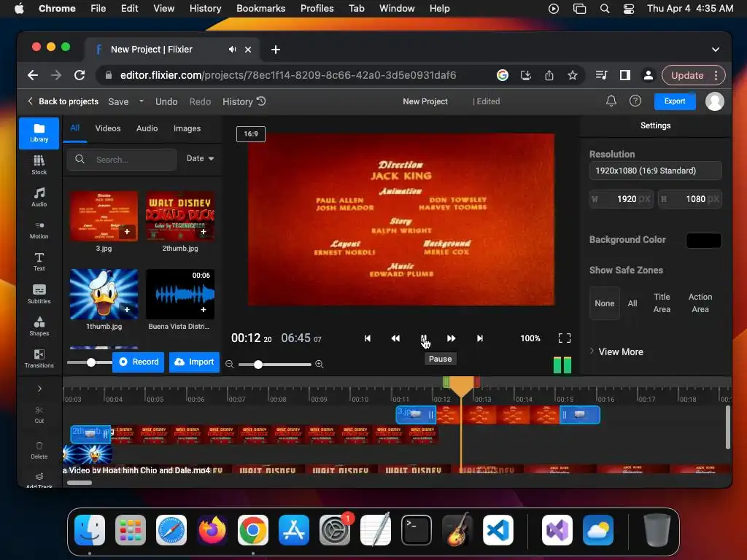Switch to the Videos library tab
Viewport: 747px width, 560px height.
tap(108, 128)
